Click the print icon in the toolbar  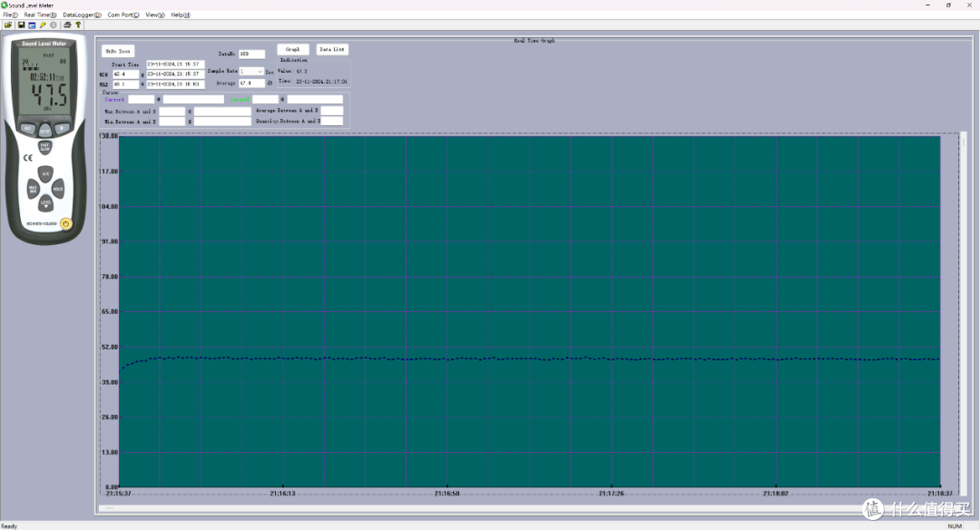point(67,25)
